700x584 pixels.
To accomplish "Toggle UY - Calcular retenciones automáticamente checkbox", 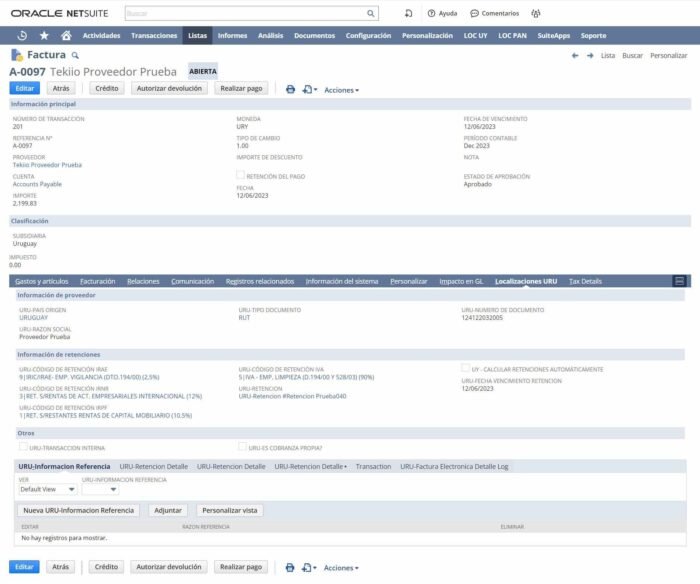I will (x=465, y=368).
